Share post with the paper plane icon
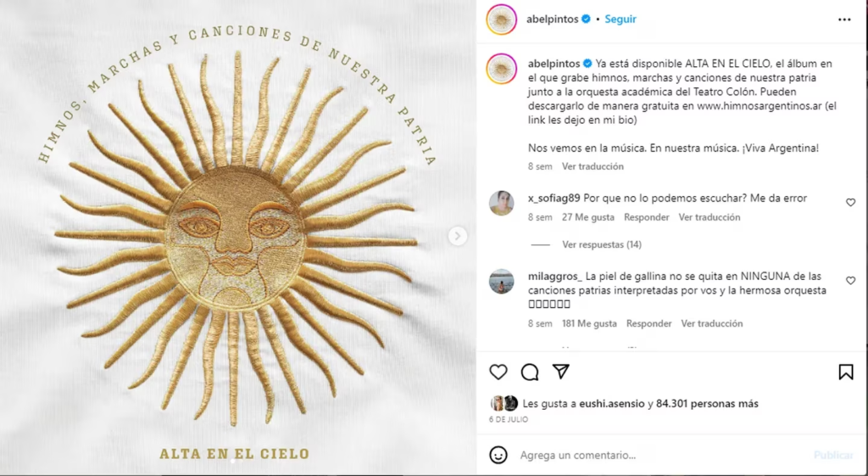The image size is (868, 476). pyautogui.click(x=561, y=372)
